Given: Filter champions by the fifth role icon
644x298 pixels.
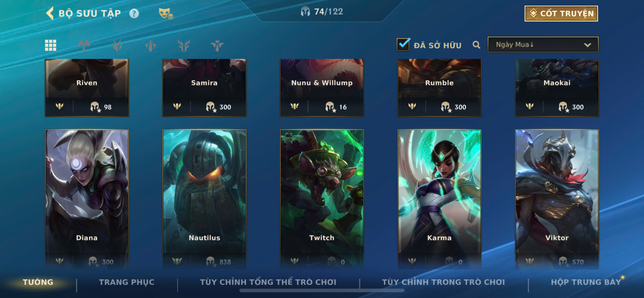Looking at the screenshot, I should click(x=217, y=45).
